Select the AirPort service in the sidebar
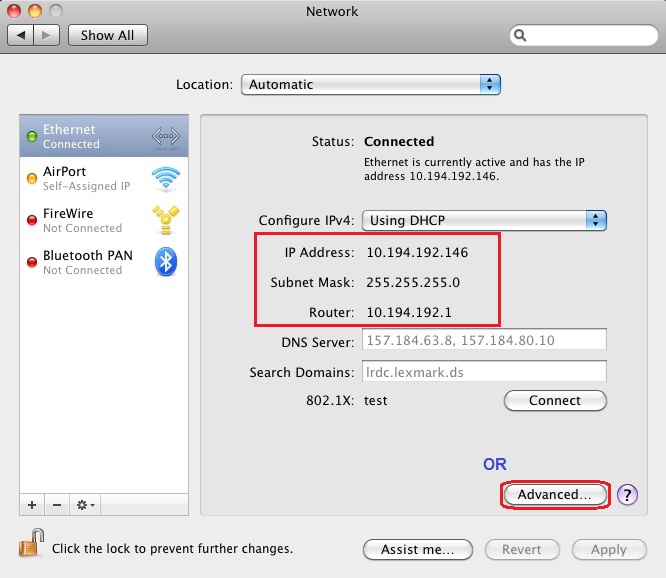 pyautogui.click(x=104, y=178)
